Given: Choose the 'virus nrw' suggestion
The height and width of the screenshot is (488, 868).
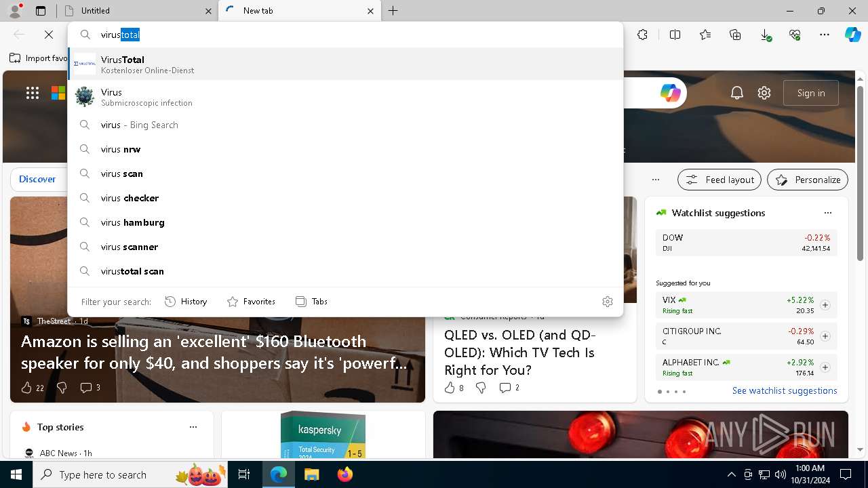Looking at the screenshot, I should coord(345,149).
